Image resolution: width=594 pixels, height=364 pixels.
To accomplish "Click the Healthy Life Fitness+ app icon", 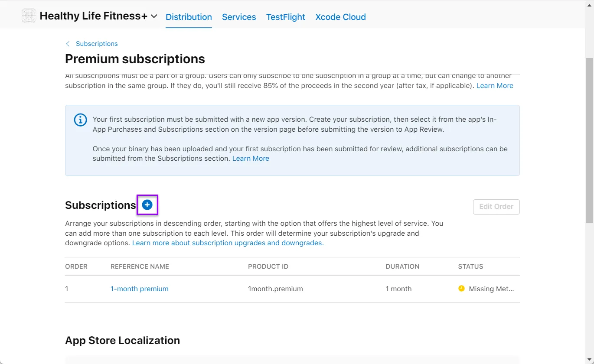I will (29, 16).
